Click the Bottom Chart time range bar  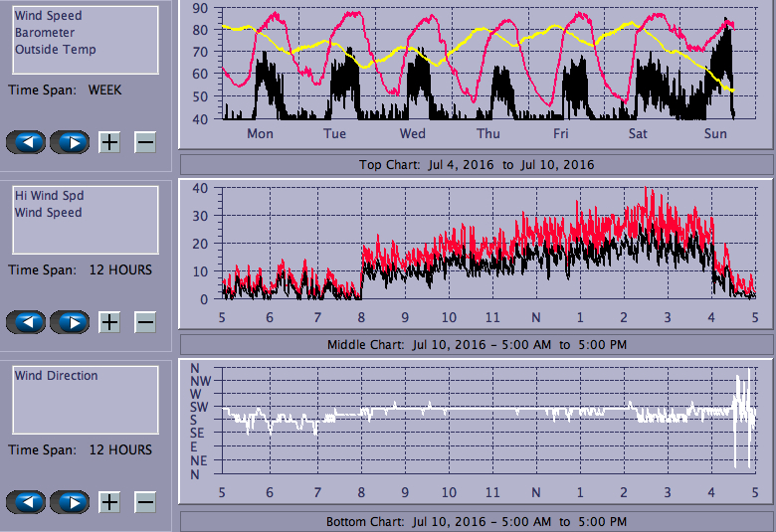coord(476,522)
